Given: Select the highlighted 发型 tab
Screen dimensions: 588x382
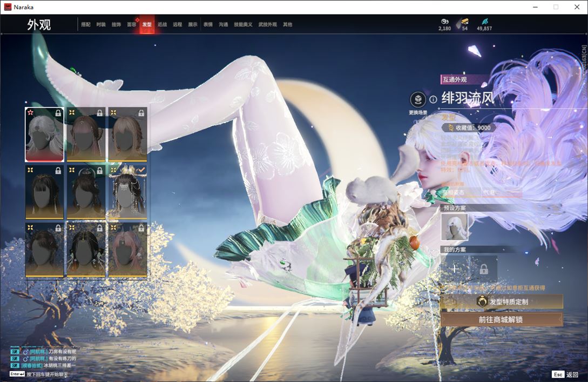Looking at the screenshot, I should tap(147, 24).
